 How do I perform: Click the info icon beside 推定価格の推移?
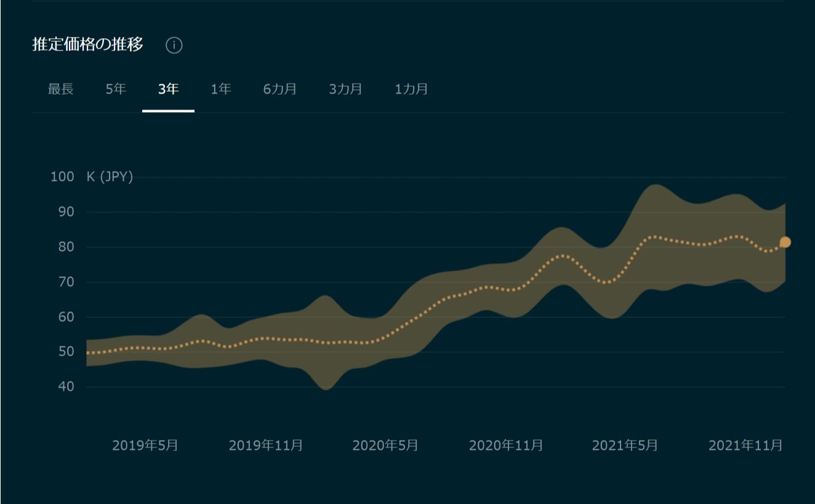[174, 45]
